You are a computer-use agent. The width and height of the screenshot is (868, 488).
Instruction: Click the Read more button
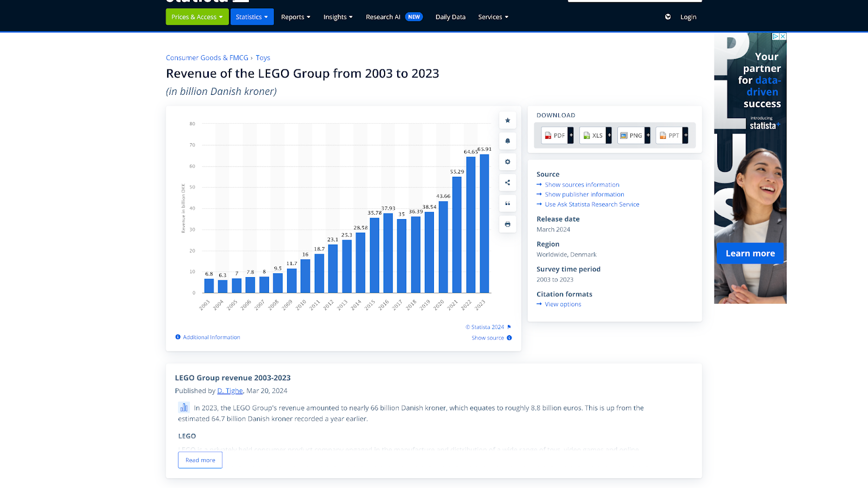pyautogui.click(x=200, y=460)
